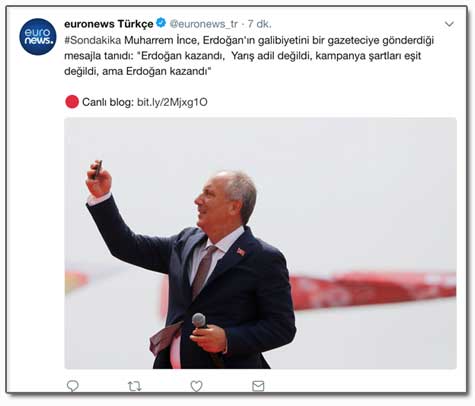Image resolution: width=475 pixels, height=406 pixels.
Task: Open the euronews round avatar logo
Action: [x=38, y=37]
